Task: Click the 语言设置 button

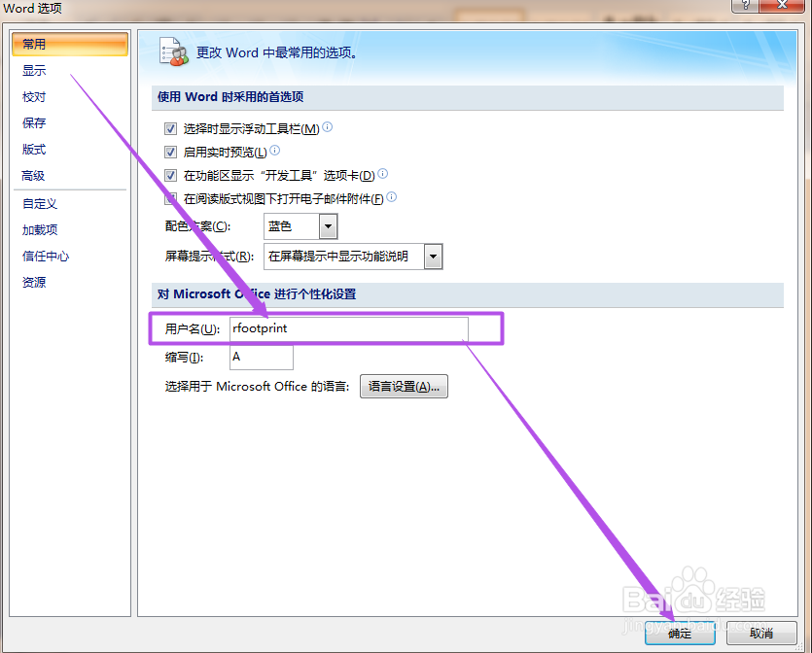Action: click(x=403, y=386)
